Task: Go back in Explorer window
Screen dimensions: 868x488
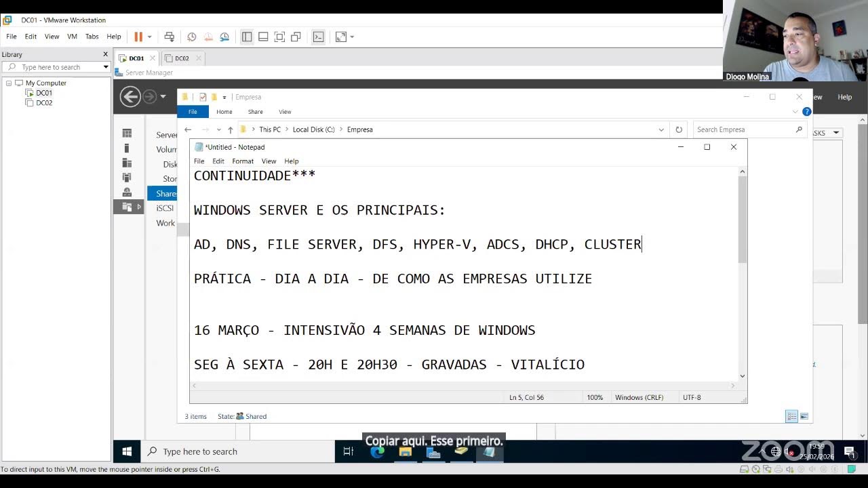Action: (x=188, y=129)
